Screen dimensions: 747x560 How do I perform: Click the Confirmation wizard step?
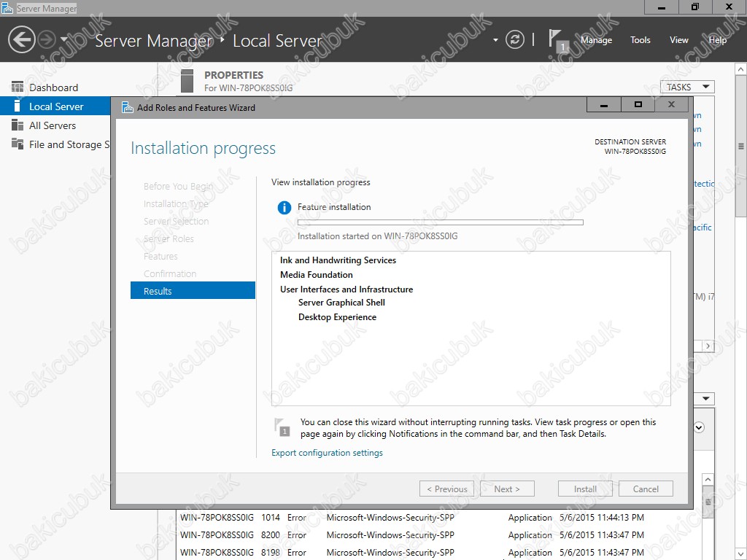point(170,274)
